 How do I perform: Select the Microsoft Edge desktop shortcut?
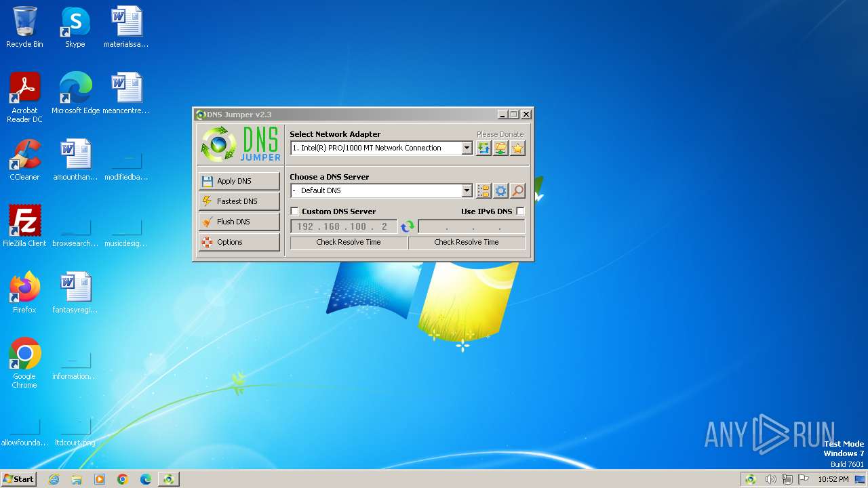[75, 94]
